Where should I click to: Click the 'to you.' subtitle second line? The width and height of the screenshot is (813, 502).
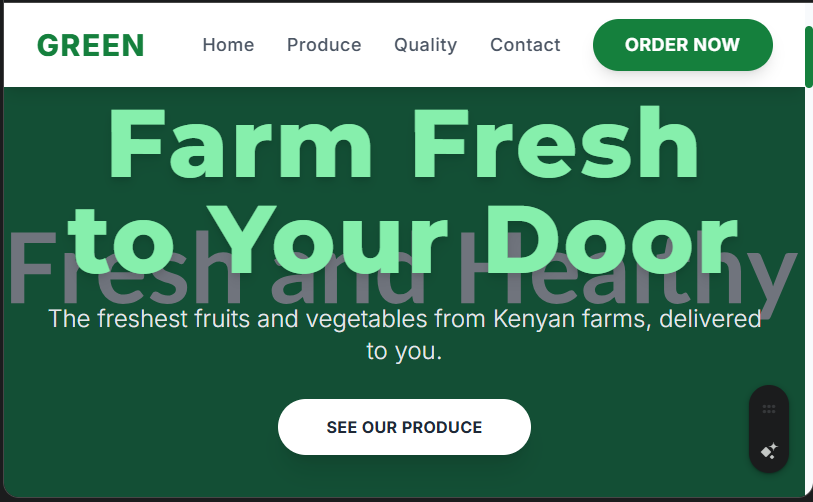tap(404, 351)
